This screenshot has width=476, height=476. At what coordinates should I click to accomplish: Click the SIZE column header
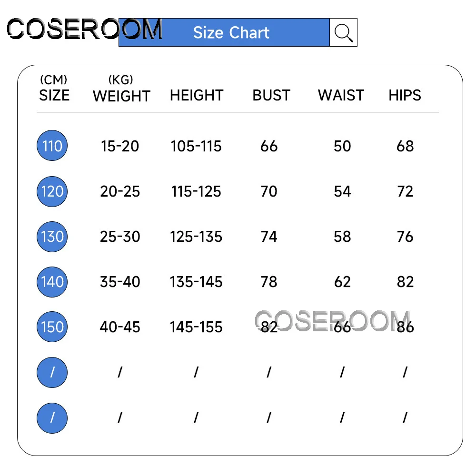(54, 95)
